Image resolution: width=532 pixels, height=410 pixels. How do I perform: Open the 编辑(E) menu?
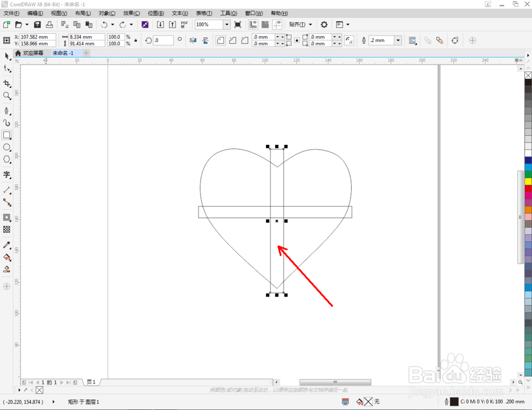click(35, 13)
